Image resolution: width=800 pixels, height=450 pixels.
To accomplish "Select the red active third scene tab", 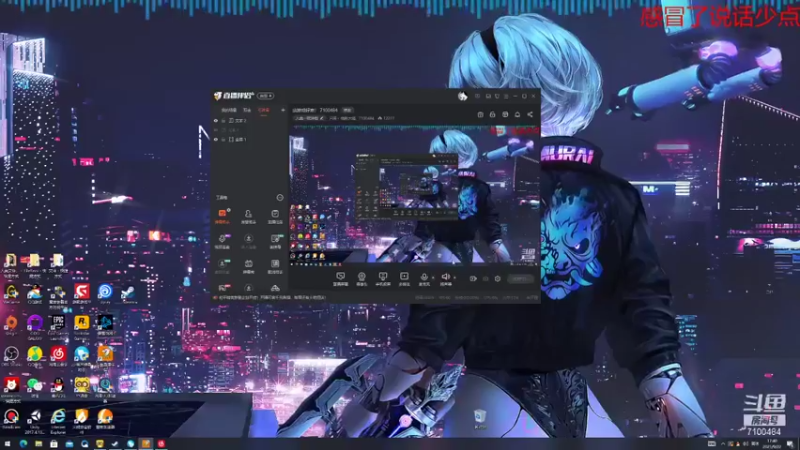I will pyautogui.click(x=264, y=110).
